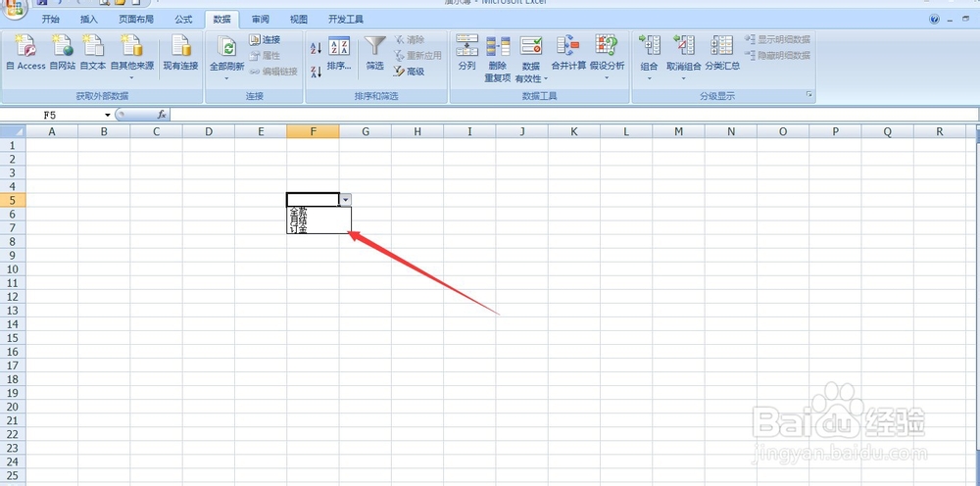Import data from website (自网站)
980x486 pixels.
[x=63, y=53]
